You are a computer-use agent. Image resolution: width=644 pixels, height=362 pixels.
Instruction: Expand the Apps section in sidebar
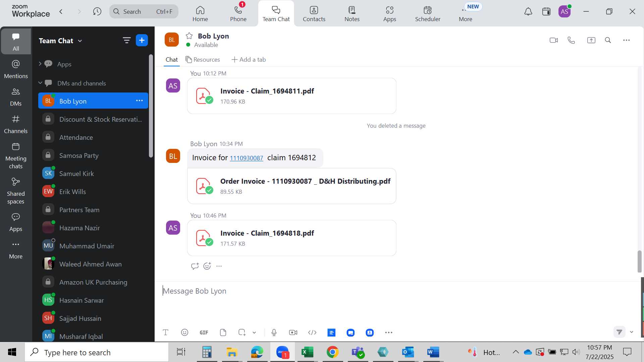[x=40, y=64]
